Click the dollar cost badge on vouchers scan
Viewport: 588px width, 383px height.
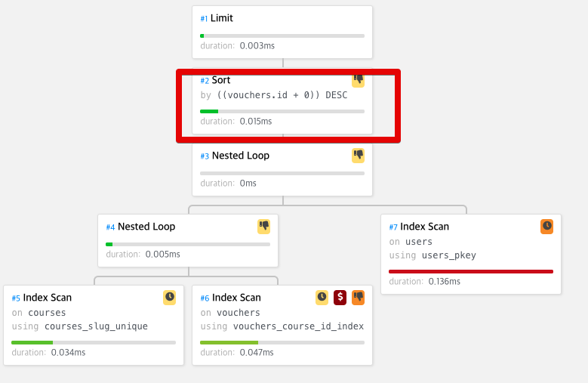(340, 298)
